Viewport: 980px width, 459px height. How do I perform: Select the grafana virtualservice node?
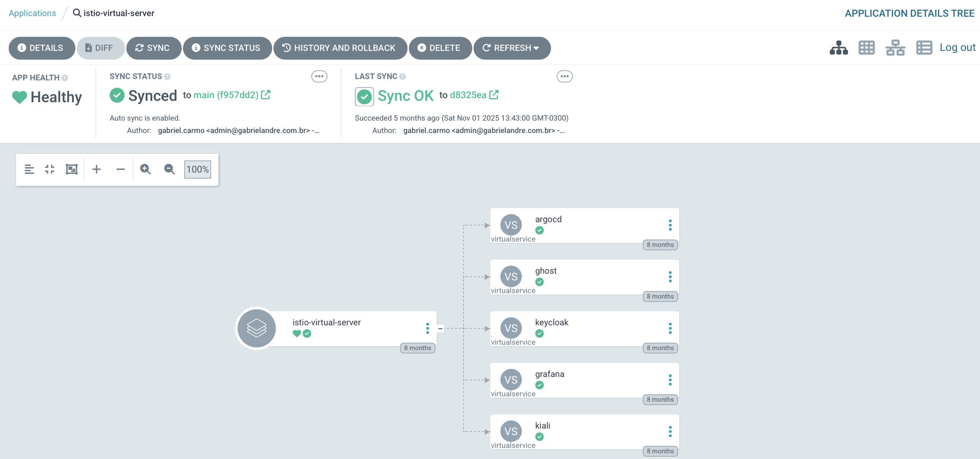[x=583, y=380]
